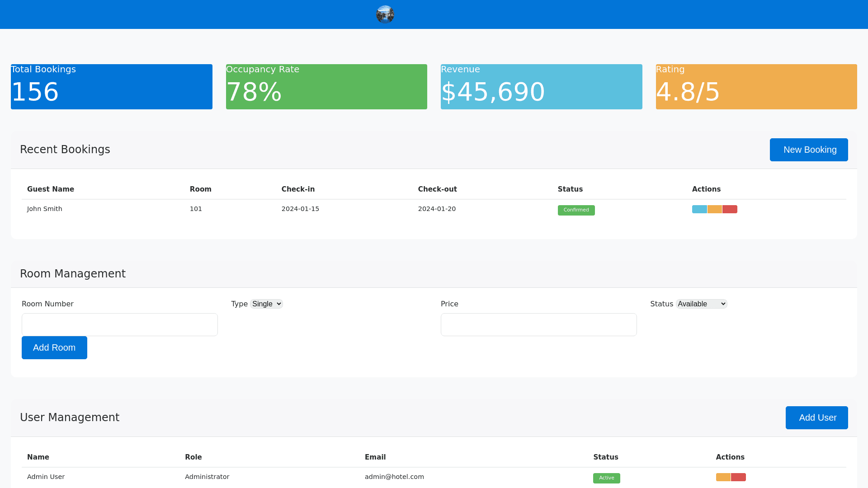Click the admin@hotel.com email cell
Image resolution: width=868 pixels, height=488 pixels.
pos(394,477)
